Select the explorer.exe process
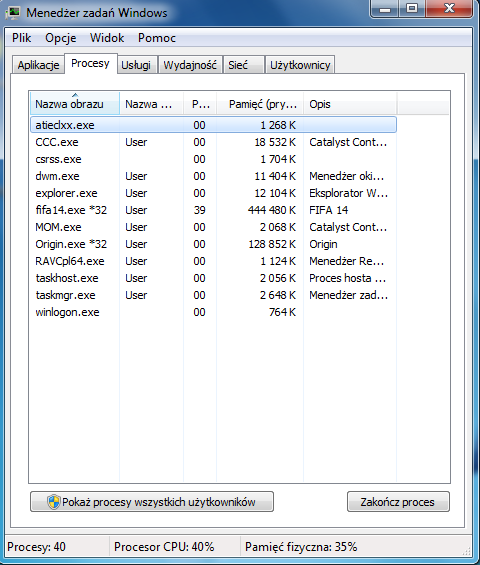The height and width of the screenshot is (565, 480). tap(213, 193)
